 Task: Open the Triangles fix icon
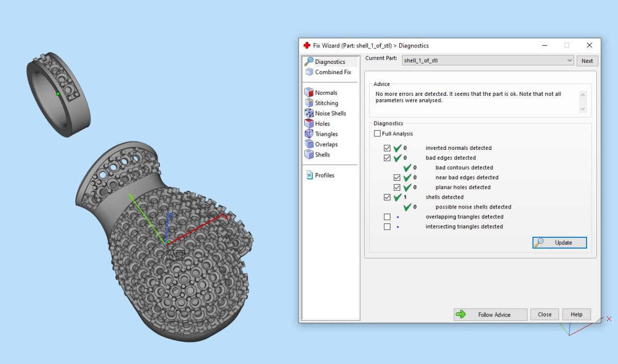click(309, 134)
